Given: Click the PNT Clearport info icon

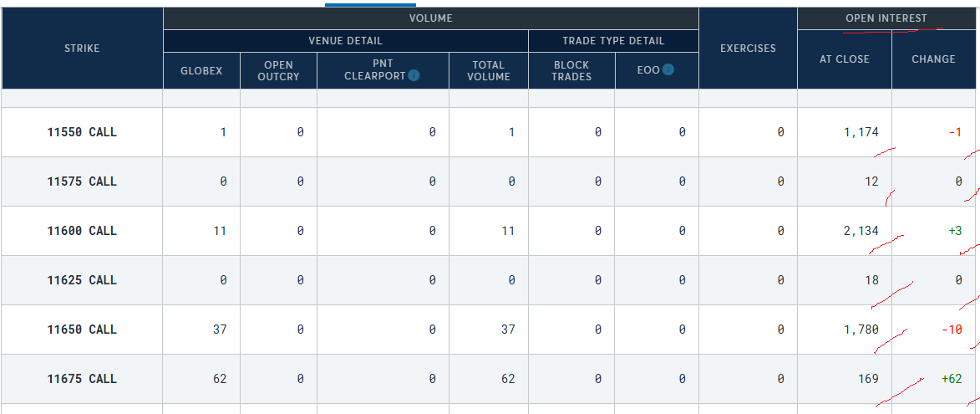Looking at the screenshot, I should [414, 76].
